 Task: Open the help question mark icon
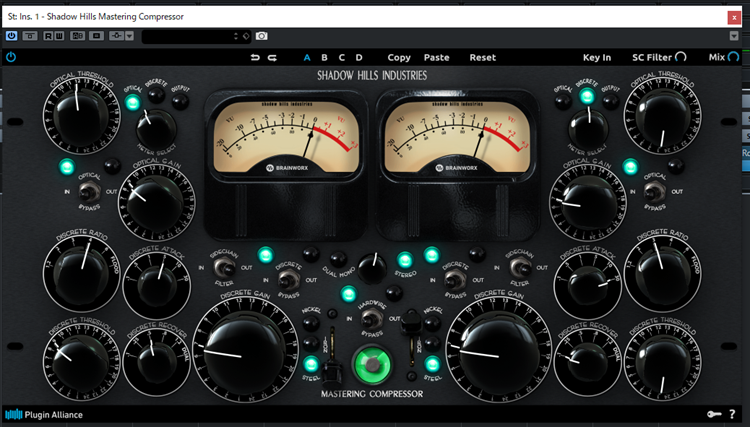(x=732, y=414)
